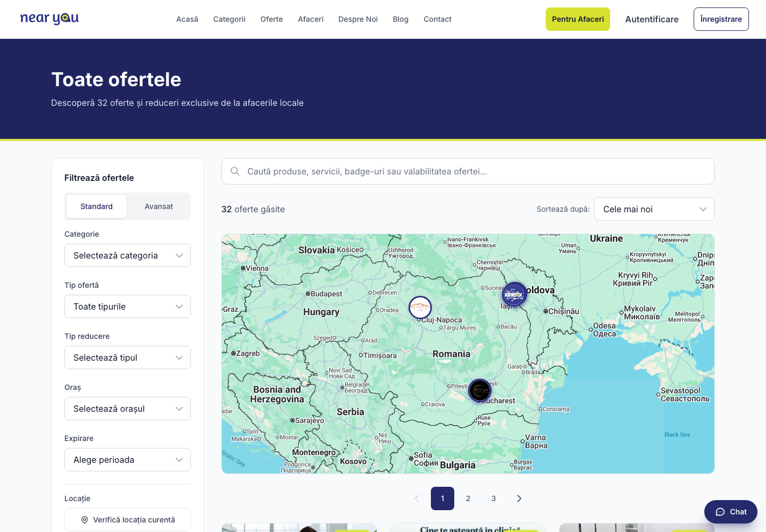Open the Blog page
The height and width of the screenshot is (532, 766).
[x=401, y=19]
